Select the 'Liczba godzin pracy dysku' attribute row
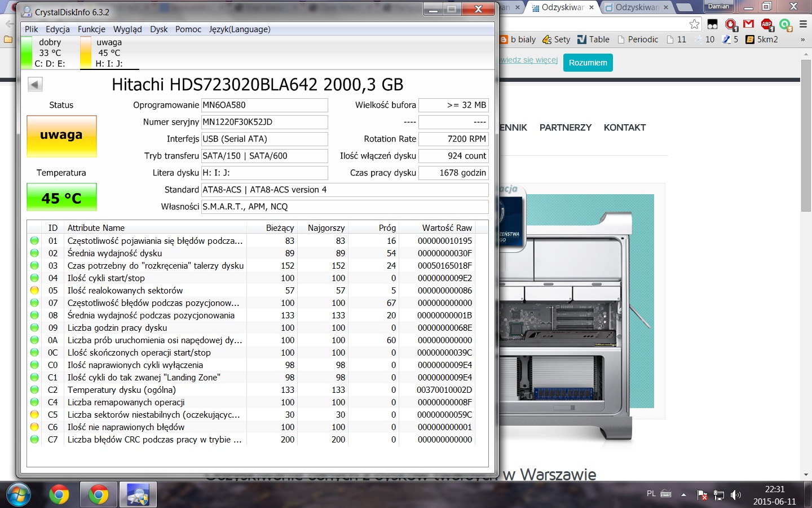 click(251, 328)
